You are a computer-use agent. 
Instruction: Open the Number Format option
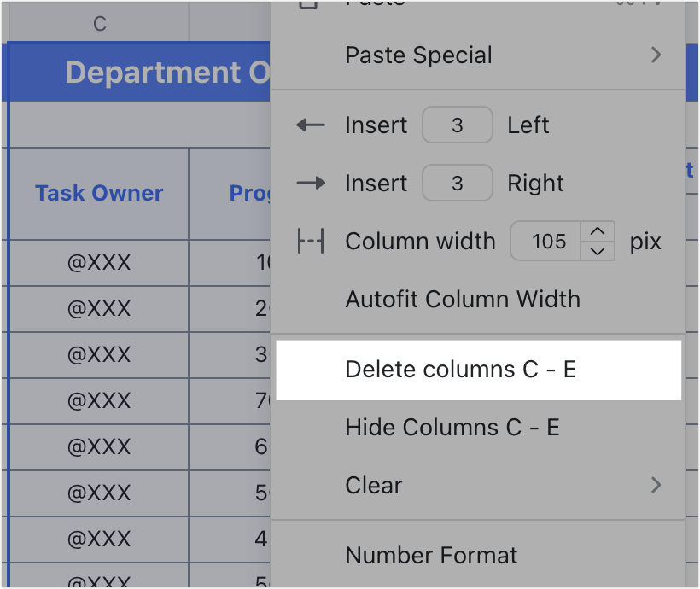click(x=430, y=555)
